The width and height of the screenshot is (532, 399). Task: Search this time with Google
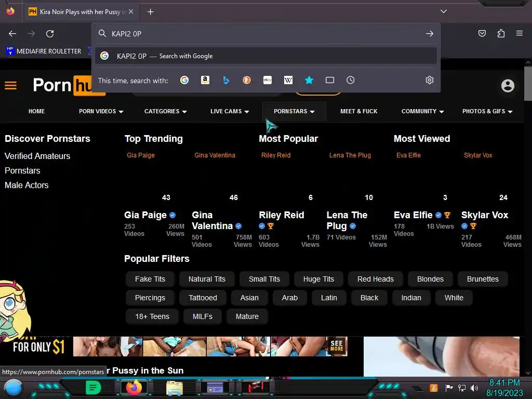pos(184,80)
